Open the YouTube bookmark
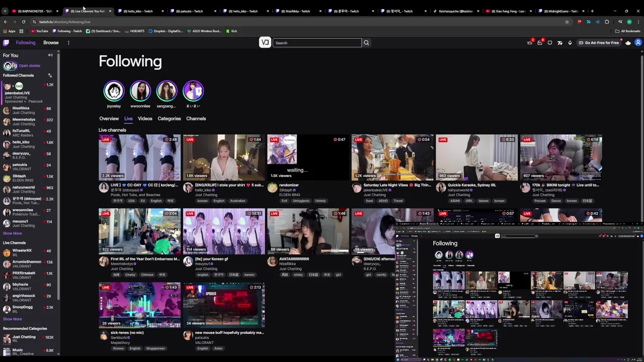 [x=39, y=31]
